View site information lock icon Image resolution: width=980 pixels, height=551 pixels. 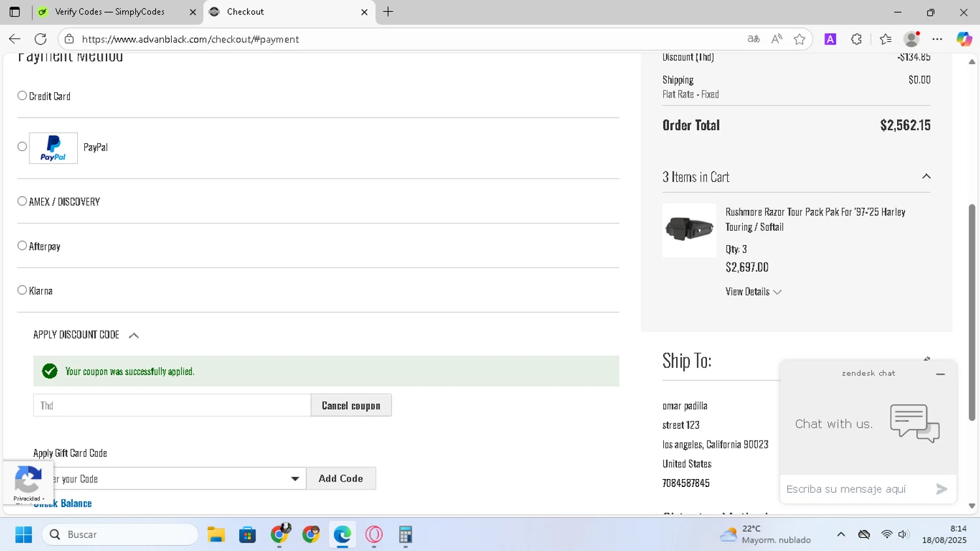tap(69, 39)
